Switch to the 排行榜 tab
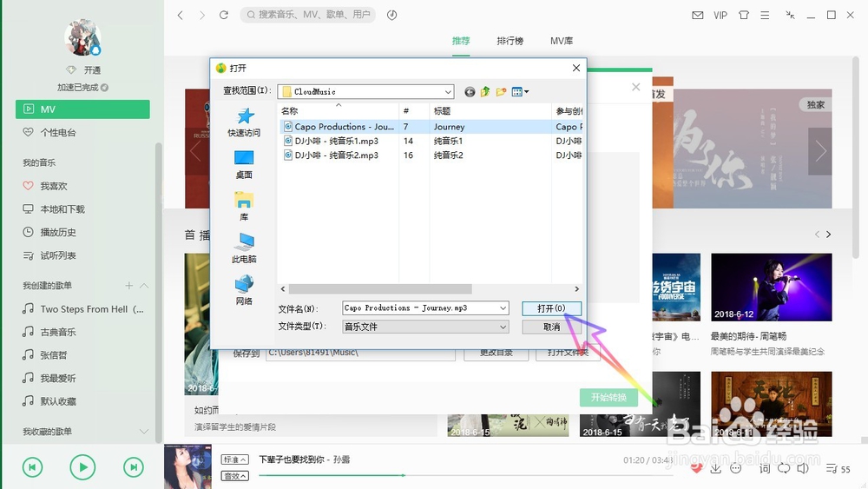Image resolution: width=868 pixels, height=489 pixels. point(510,41)
